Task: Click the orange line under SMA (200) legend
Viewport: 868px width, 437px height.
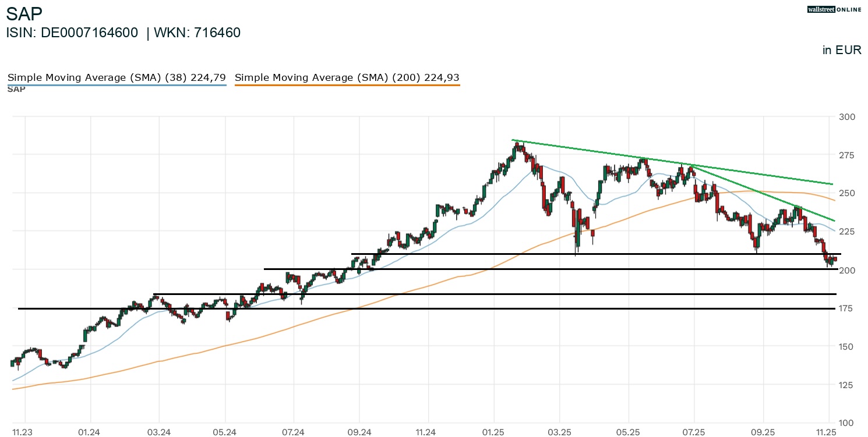Action: click(347, 85)
